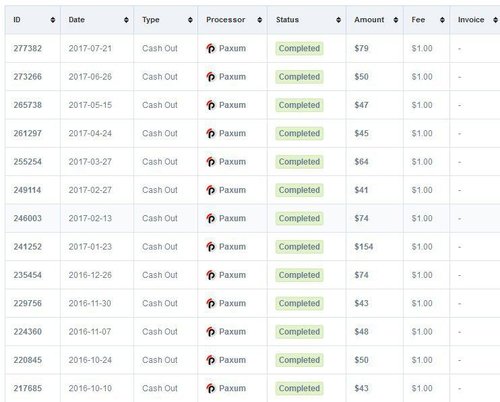Click Paxum logo in row 277382
The width and height of the screenshot is (500, 402).
[211, 49]
